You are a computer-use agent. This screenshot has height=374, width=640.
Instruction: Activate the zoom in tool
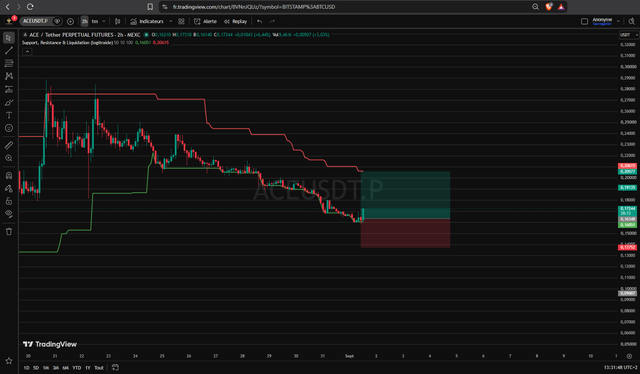(x=9, y=158)
